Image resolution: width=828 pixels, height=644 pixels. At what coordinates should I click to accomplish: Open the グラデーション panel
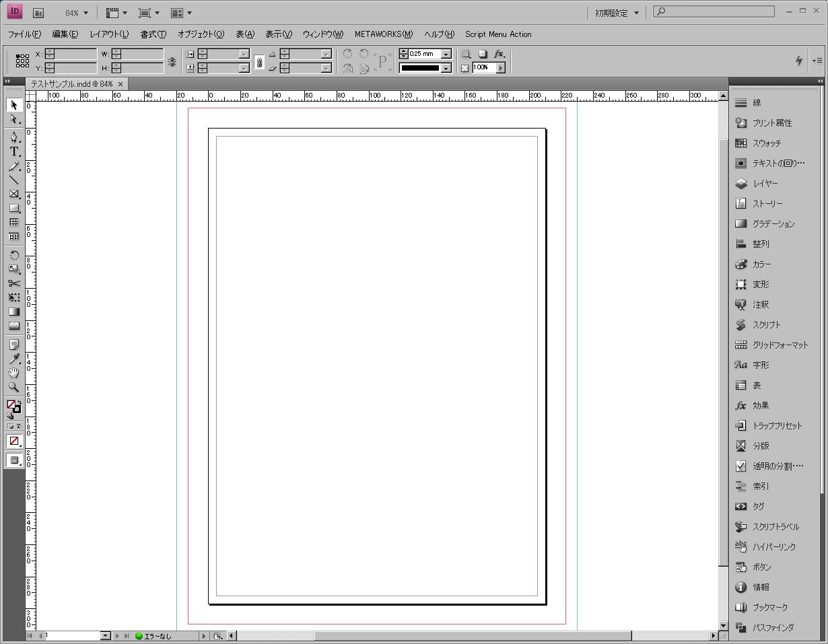pos(775,224)
